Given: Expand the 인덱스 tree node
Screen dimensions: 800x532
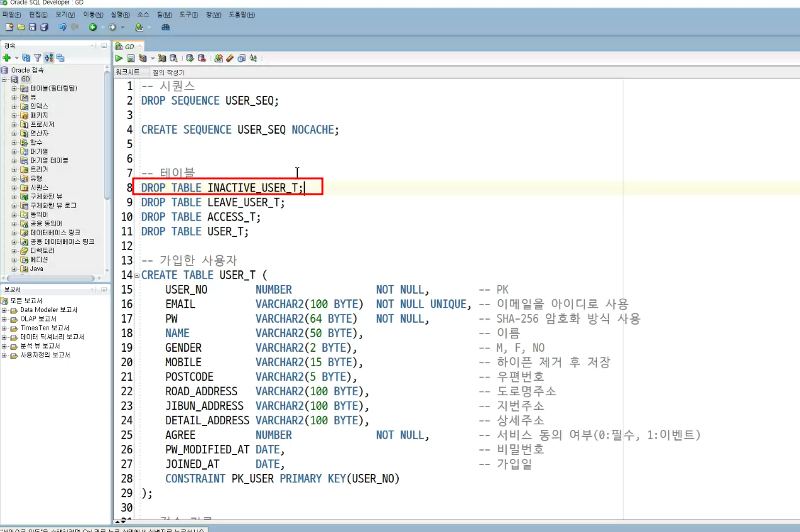Looking at the screenshot, I should pyautogui.click(x=14, y=107).
